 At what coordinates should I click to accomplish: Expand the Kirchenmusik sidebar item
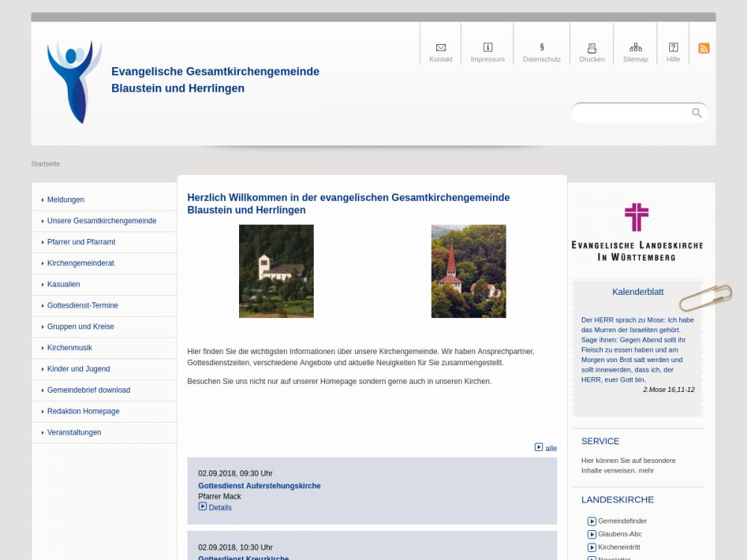(x=69, y=348)
